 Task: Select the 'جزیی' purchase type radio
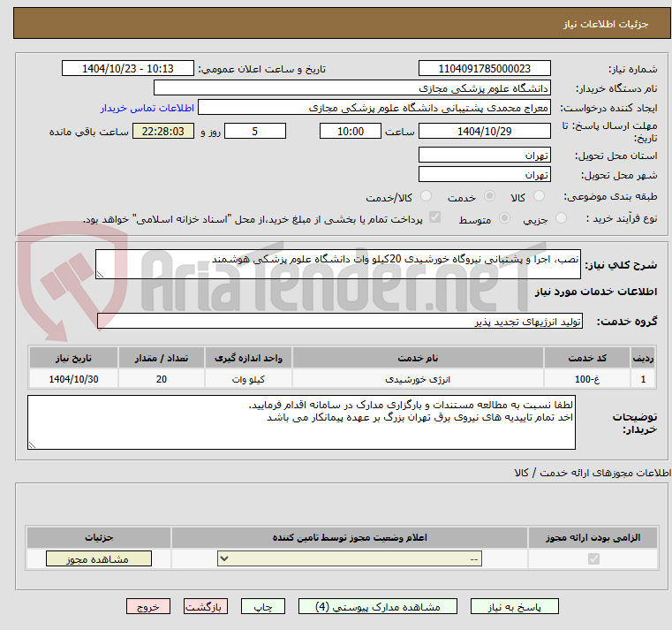(x=561, y=218)
